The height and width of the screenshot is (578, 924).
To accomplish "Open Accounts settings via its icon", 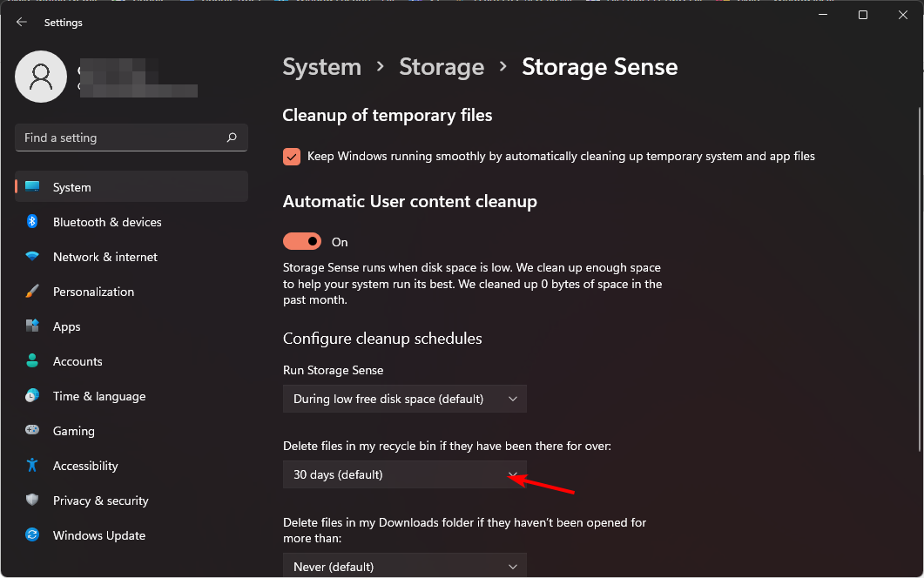I will [x=32, y=361].
